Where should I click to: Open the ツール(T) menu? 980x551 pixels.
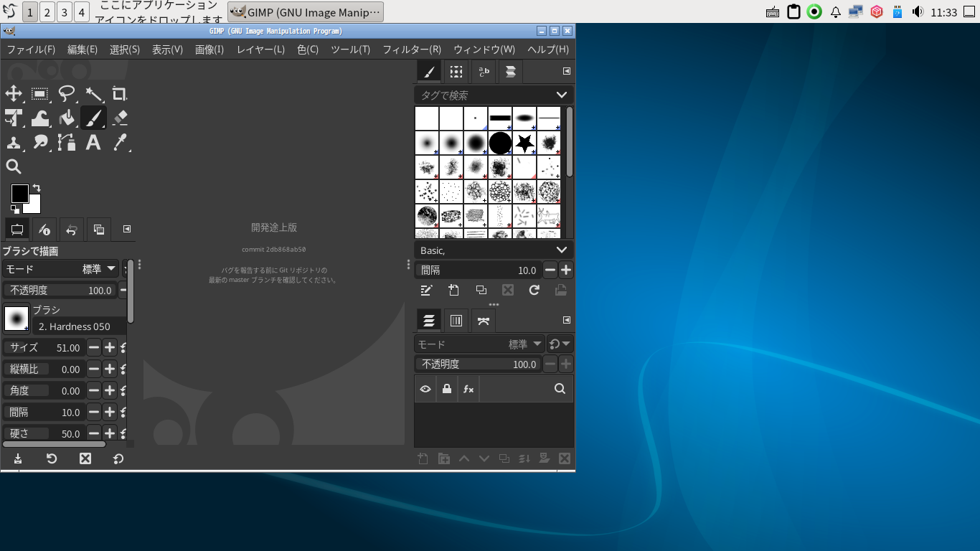pos(350,50)
